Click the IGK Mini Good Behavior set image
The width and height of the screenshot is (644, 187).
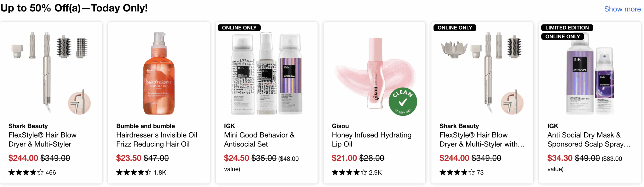click(x=267, y=73)
